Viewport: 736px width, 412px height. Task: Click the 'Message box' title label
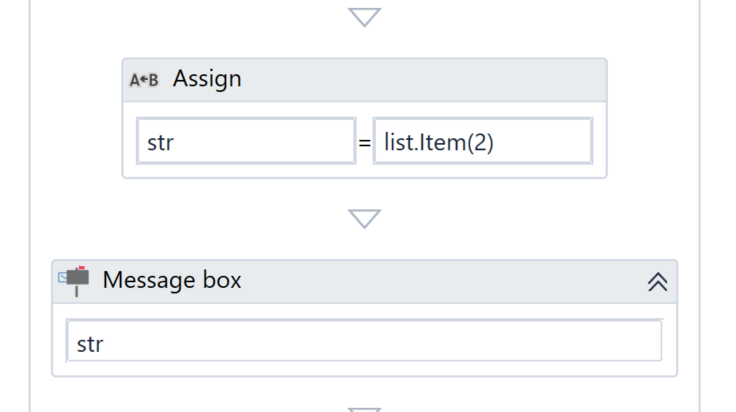tap(172, 280)
